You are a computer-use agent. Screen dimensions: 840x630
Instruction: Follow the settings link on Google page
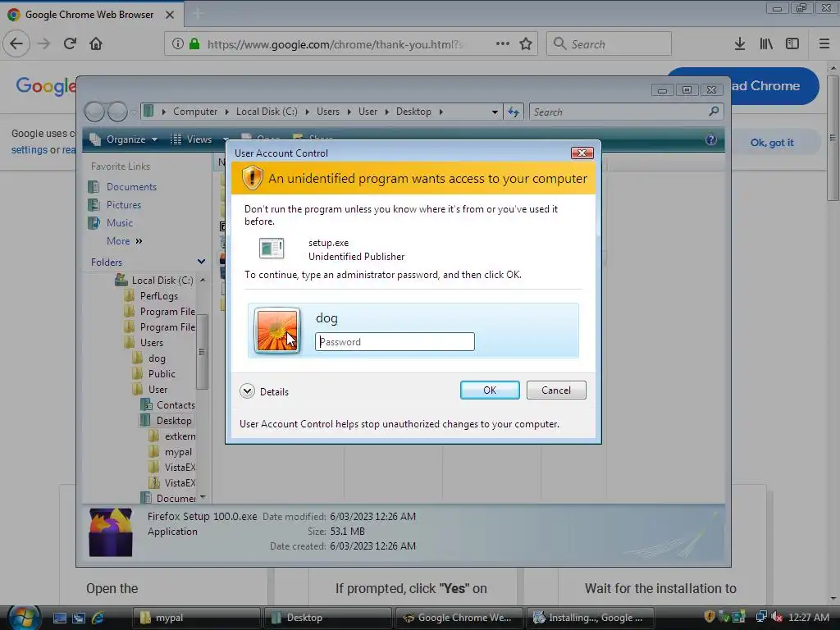pyautogui.click(x=30, y=150)
